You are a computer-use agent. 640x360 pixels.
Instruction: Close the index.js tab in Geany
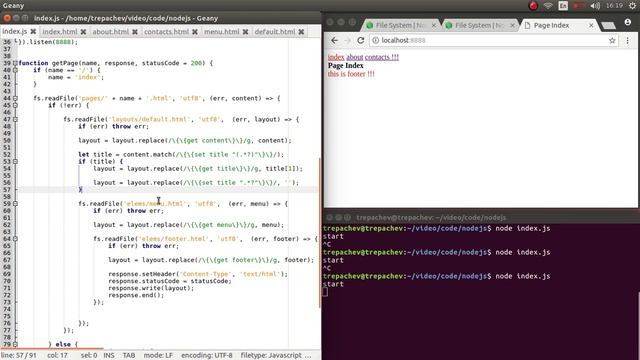pos(33,31)
